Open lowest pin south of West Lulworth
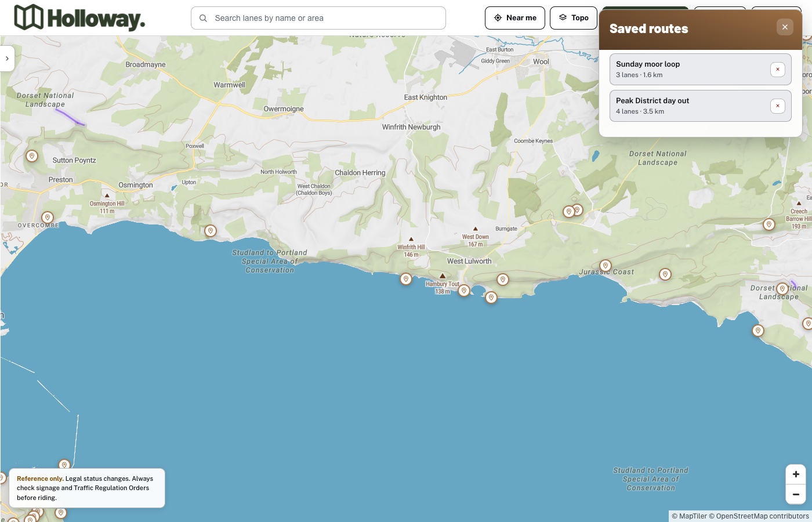The image size is (812, 522). point(491,298)
